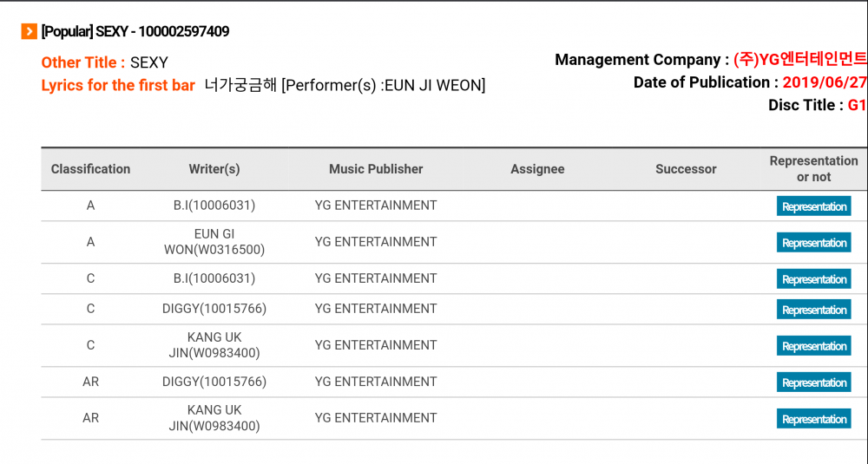
Task: Click the Representation or not header
Action: click(x=813, y=169)
